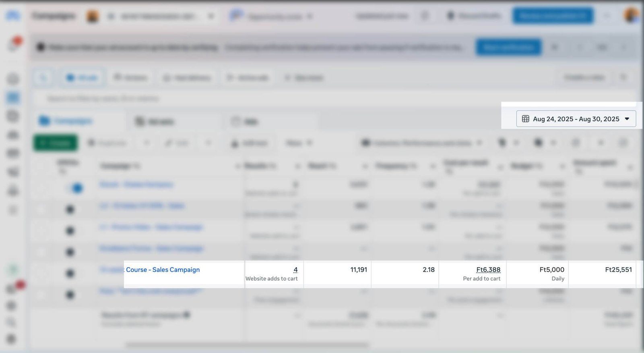This screenshot has width=644, height=353.
Task: Click the Edit pencil icon in the toolbar
Action: pyautogui.click(x=168, y=143)
